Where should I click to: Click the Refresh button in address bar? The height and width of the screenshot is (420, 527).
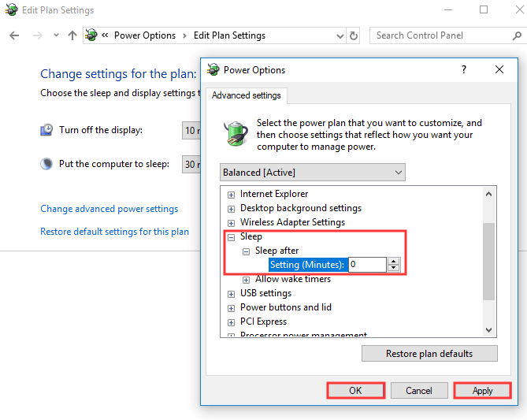coord(354,35)
